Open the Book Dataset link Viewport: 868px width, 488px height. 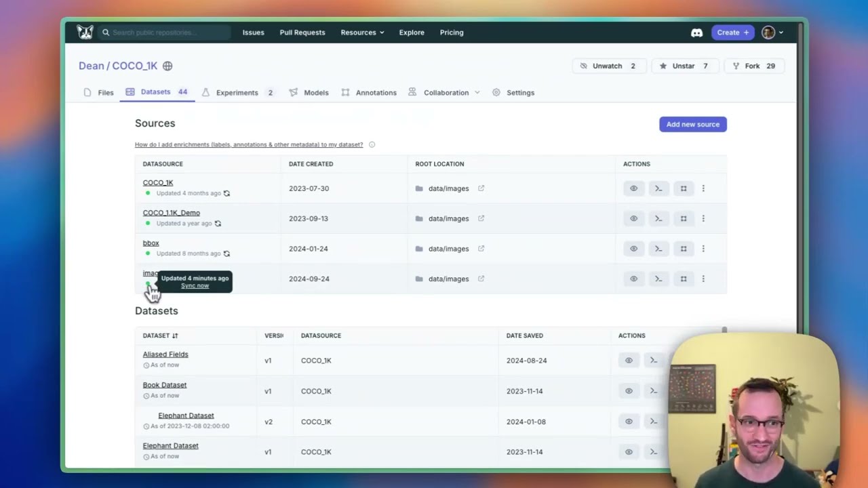(x=165, y=385)
